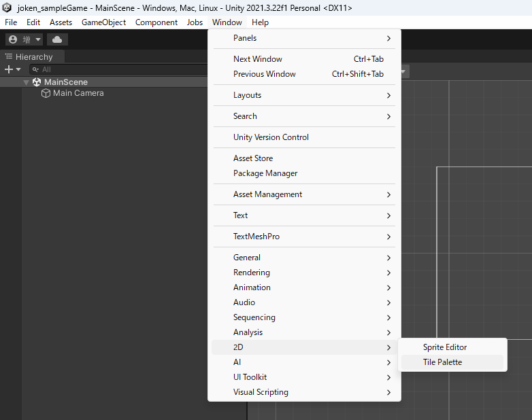Expand the Sequencing submenu
This screenshot has width=532, height=420.
304,317
